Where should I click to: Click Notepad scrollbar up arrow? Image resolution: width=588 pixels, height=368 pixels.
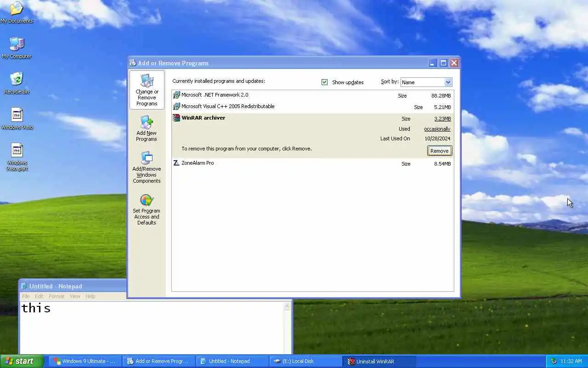[x=288, y=306]
